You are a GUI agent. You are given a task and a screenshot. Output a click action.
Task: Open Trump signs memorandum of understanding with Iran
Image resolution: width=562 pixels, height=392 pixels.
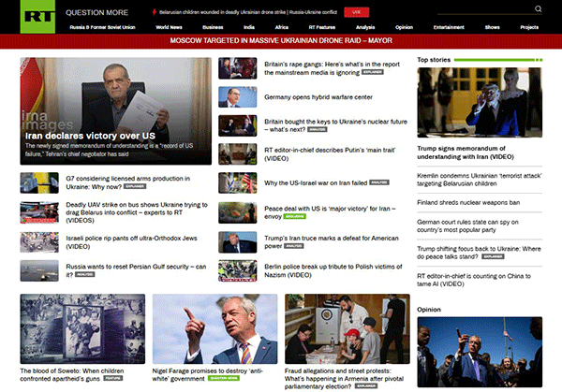click(x=466, y=152)
